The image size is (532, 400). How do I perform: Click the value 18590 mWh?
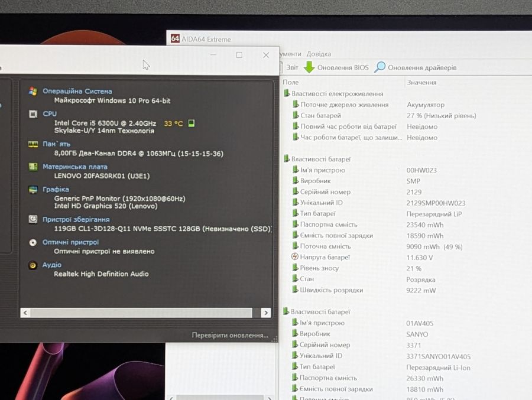pyautogui.click(x=425, y=236)
